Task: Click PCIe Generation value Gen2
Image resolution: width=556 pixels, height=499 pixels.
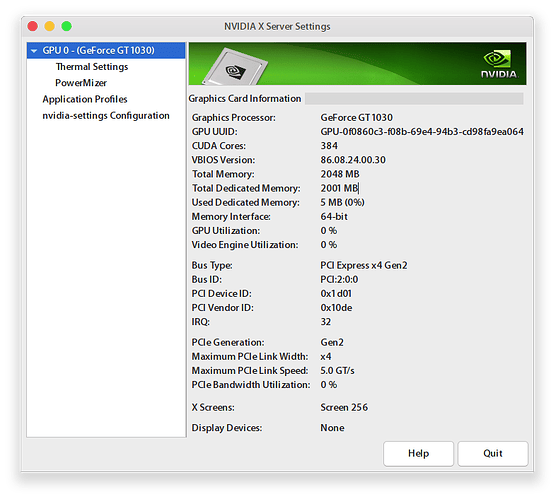Action: 332,342
